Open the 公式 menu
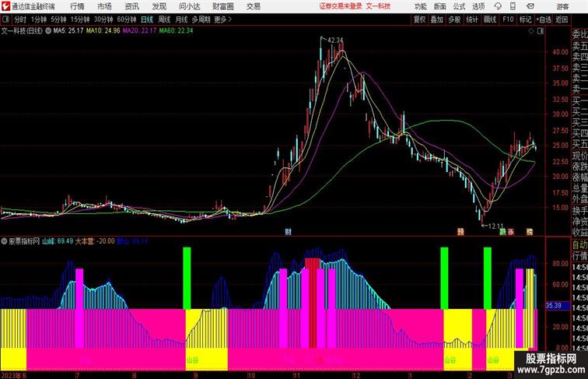This screenshot has width=588, height=379. coord(459,6)
